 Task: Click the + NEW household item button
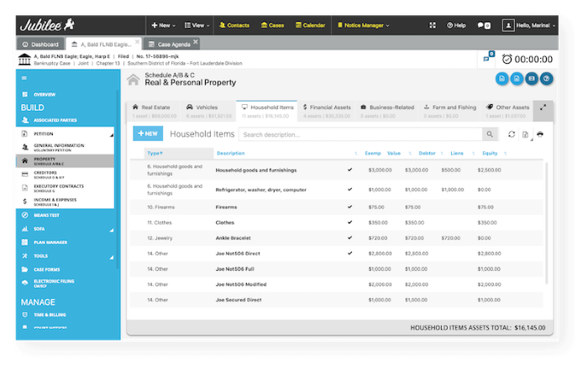tap(148, 133)
